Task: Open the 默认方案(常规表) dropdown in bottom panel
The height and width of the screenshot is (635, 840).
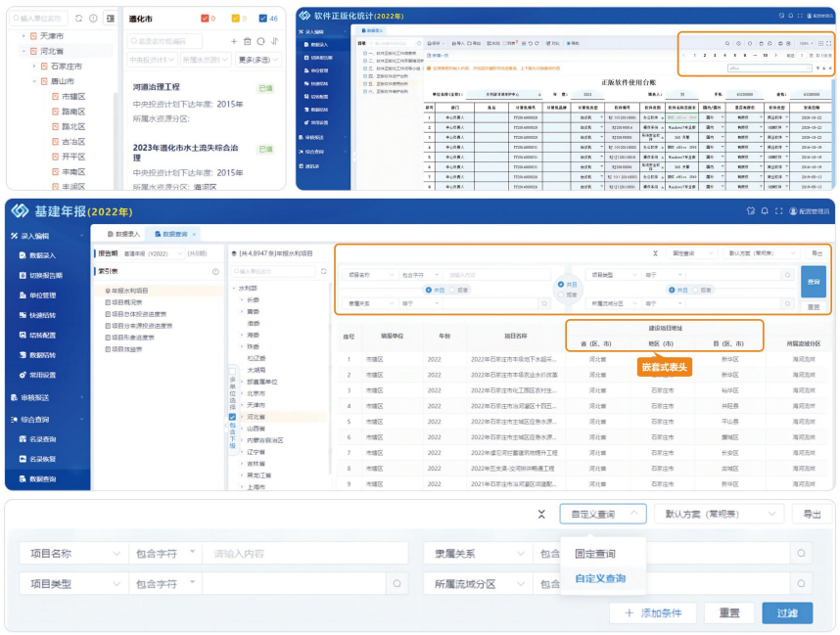Action: click(x=720, y=514)
